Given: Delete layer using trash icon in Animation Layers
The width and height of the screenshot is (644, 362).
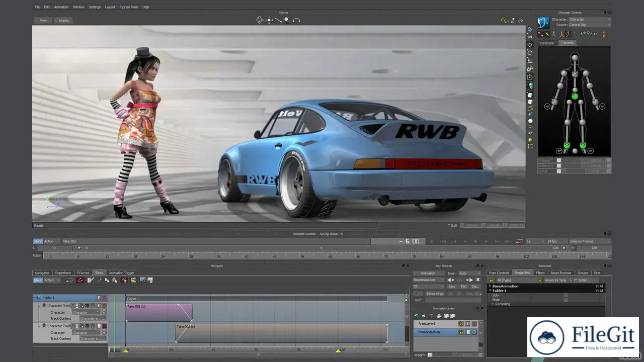Looking at the screenshot, I should 432,316.
